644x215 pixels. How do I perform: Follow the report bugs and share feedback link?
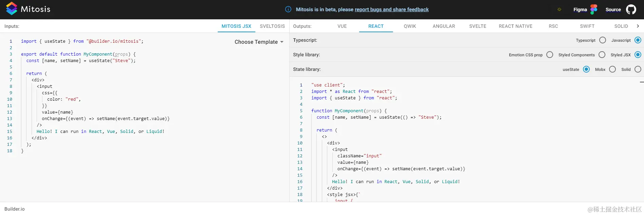click(391, 9)
